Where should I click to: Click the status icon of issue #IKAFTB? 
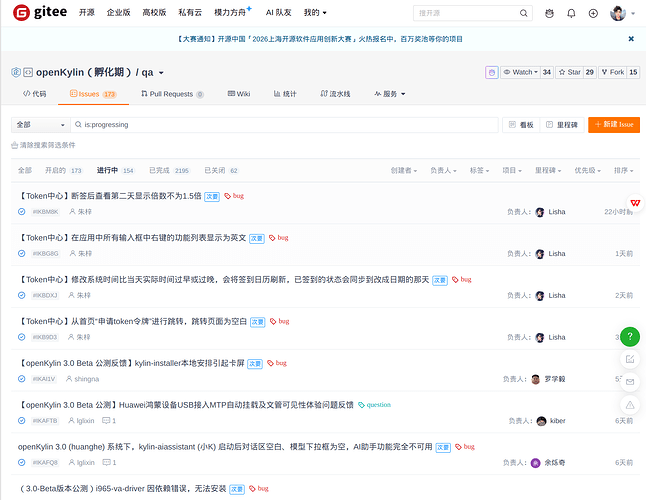[22, 421]
